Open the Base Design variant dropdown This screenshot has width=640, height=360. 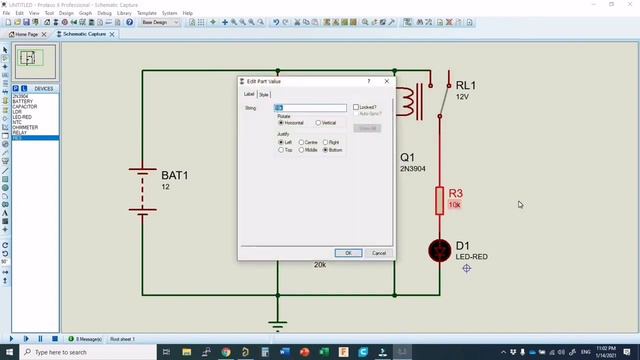160,22
